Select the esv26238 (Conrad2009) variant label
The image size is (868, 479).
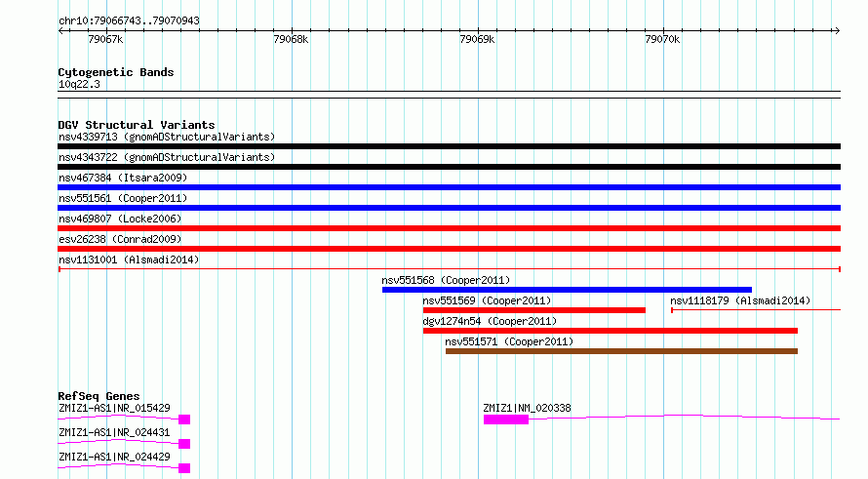pyautogui.click(x=120, y=239)
